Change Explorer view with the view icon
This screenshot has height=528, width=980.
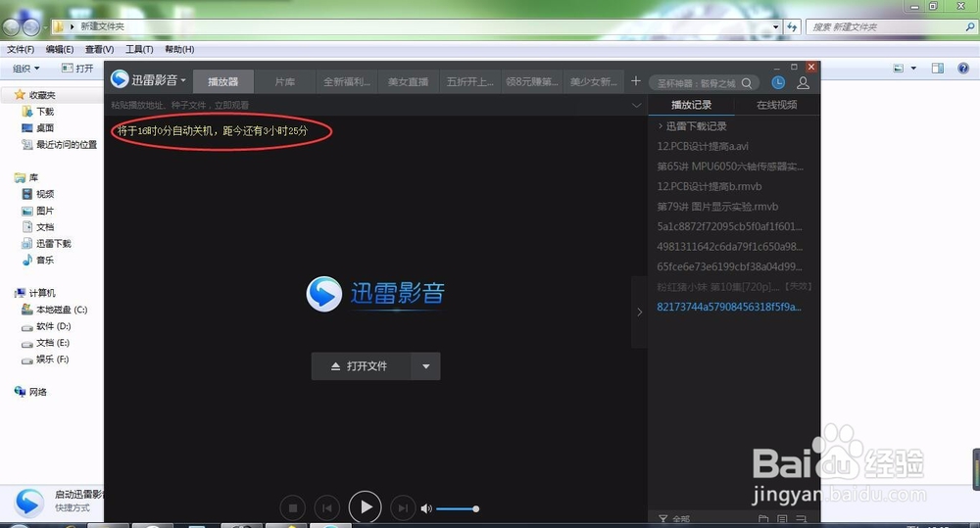pos(898,69)
